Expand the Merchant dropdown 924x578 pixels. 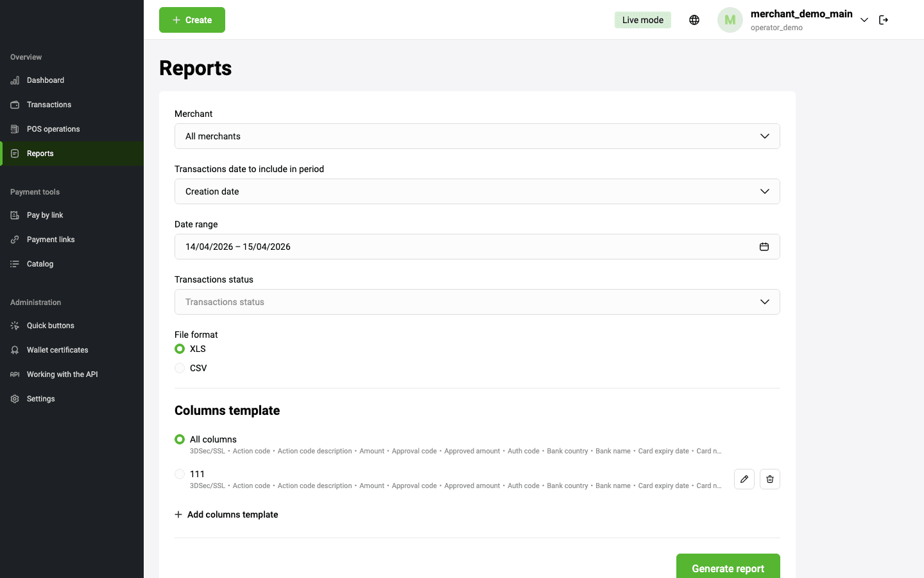pyautogui.click(x=477, y=136)
